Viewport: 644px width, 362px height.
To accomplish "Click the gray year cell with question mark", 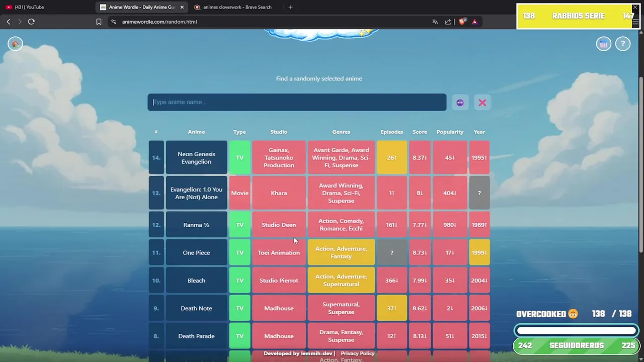I will click(479, 193).
